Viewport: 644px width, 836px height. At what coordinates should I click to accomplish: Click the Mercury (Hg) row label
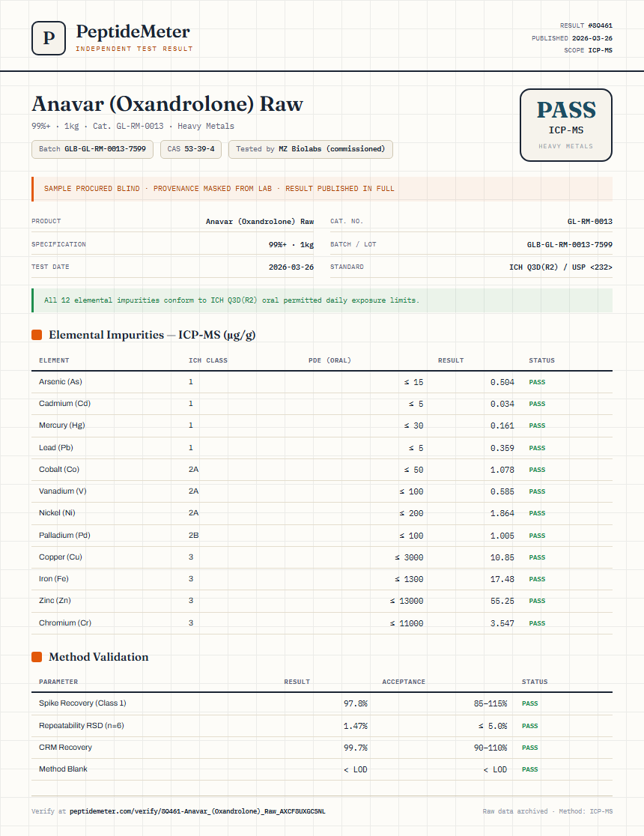click(x=62, y=425)
